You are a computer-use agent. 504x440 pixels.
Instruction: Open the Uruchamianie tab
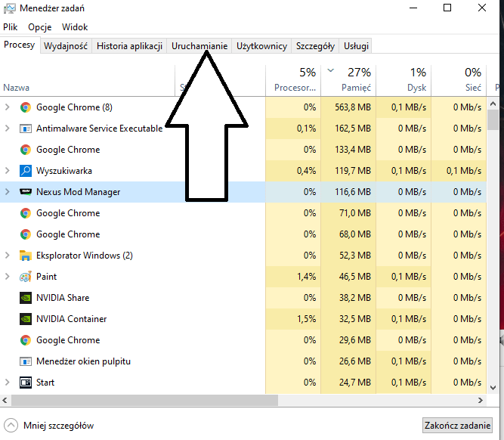[x=199, y=46]
